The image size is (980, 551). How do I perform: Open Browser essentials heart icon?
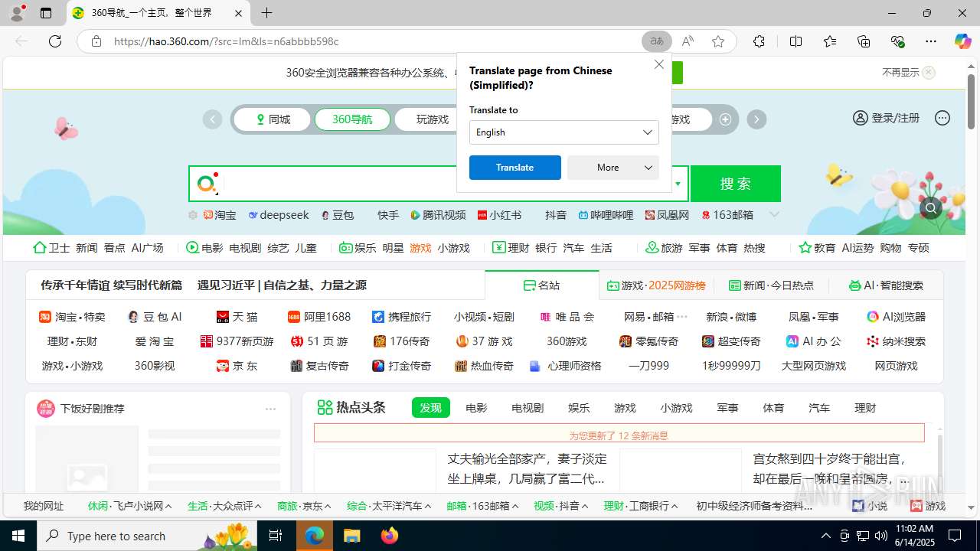[897, 41]
